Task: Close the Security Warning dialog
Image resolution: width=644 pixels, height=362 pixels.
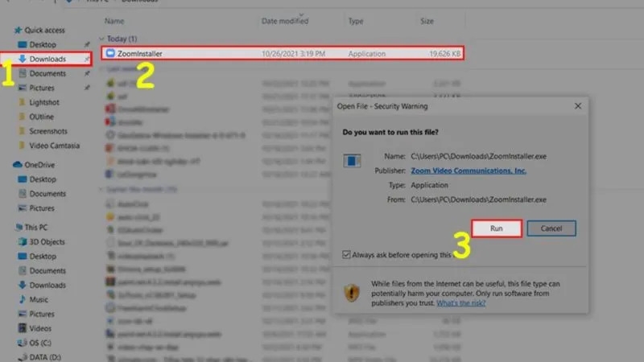Action: (x=578, y=106)
